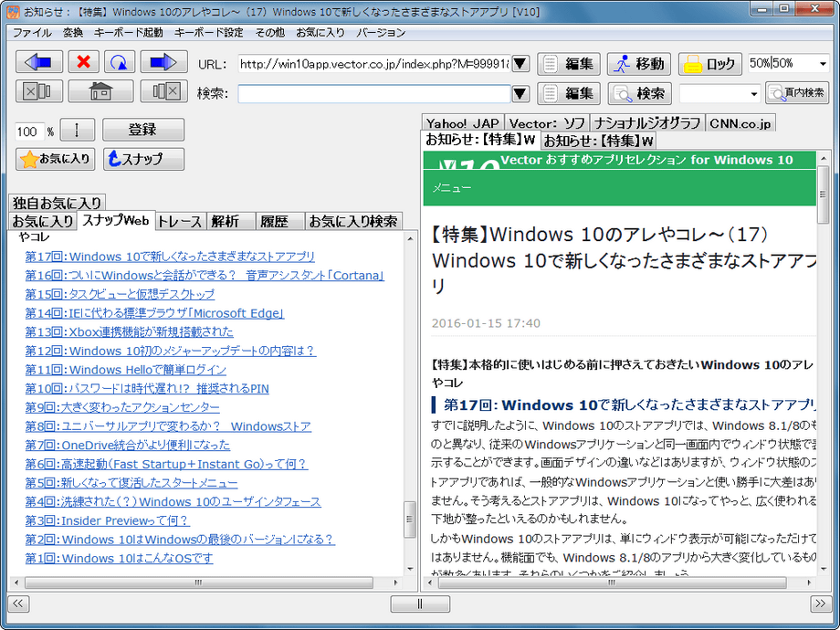Open the URL history dropdown arrow

point(520,64)
